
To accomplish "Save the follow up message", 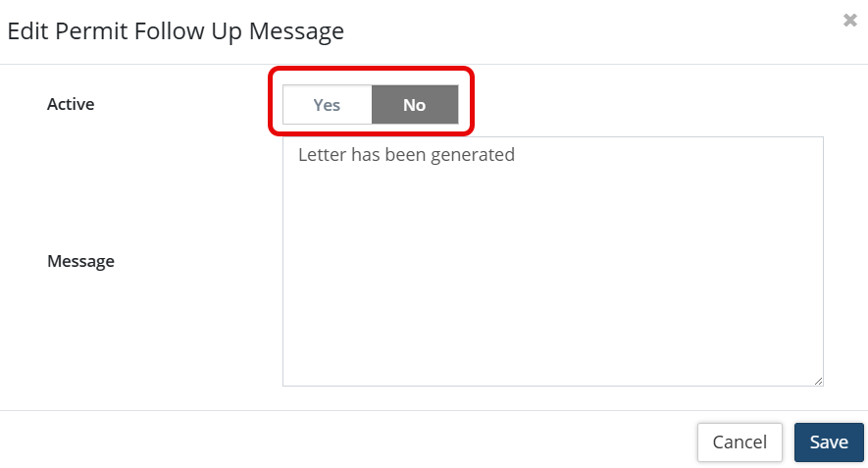I will (x=828, y=442).
